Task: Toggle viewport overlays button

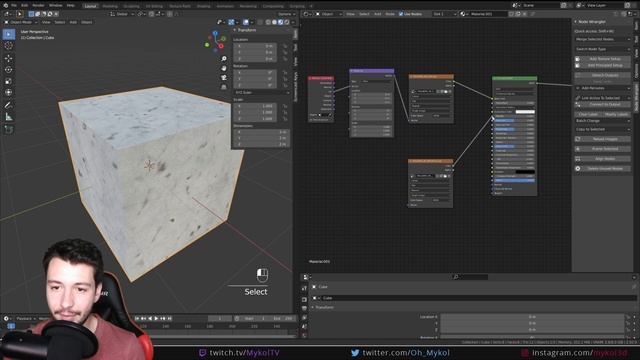Action: [246, 22]
